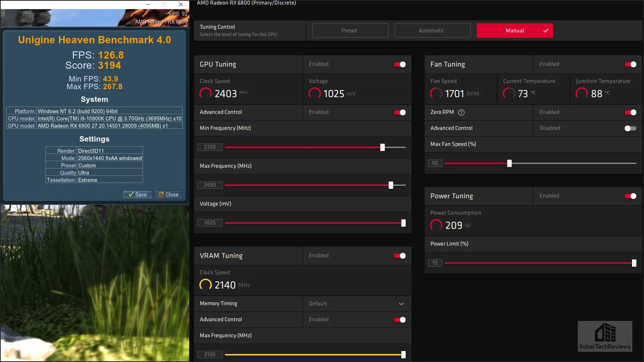
Task: Click the Voltage 1025 value field
Action: pos(210,223)
